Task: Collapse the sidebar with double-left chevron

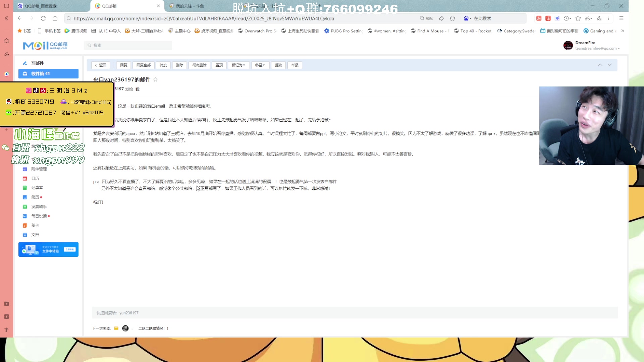Action: coord(6,18)
